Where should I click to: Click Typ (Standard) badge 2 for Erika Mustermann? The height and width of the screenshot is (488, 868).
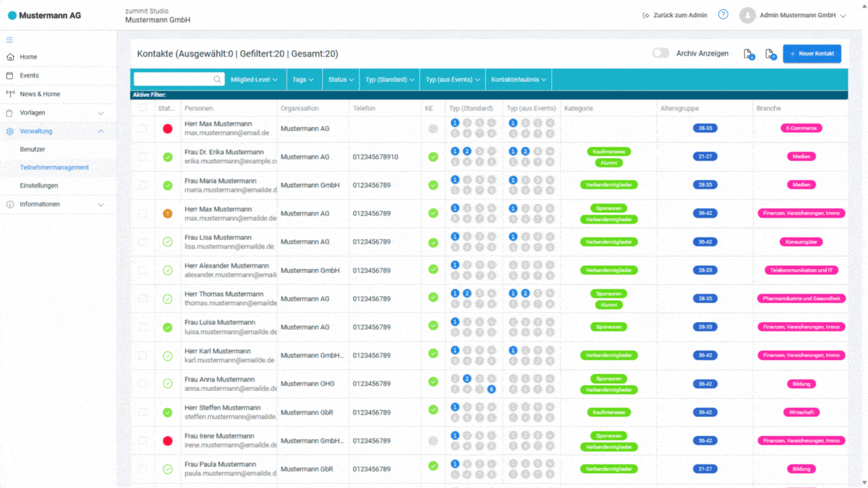(x=467, y=151)
